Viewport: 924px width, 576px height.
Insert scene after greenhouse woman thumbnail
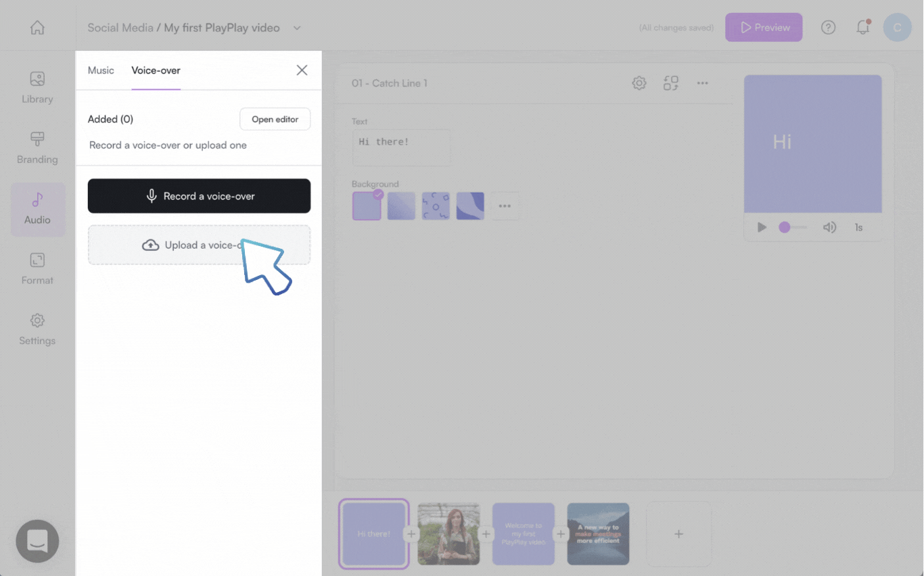tap(486, 534)
